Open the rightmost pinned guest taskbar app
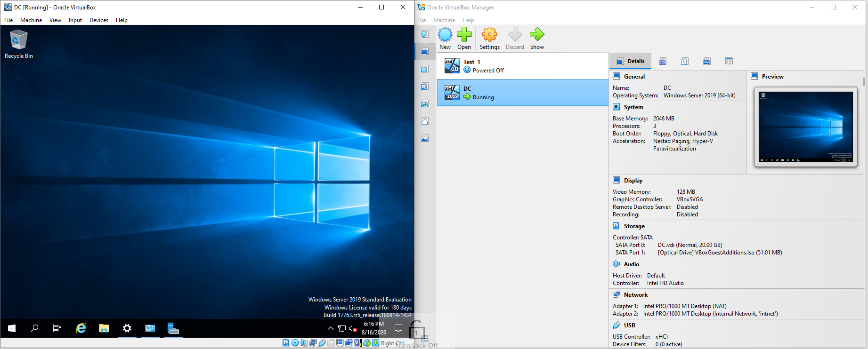 point(173,328)
